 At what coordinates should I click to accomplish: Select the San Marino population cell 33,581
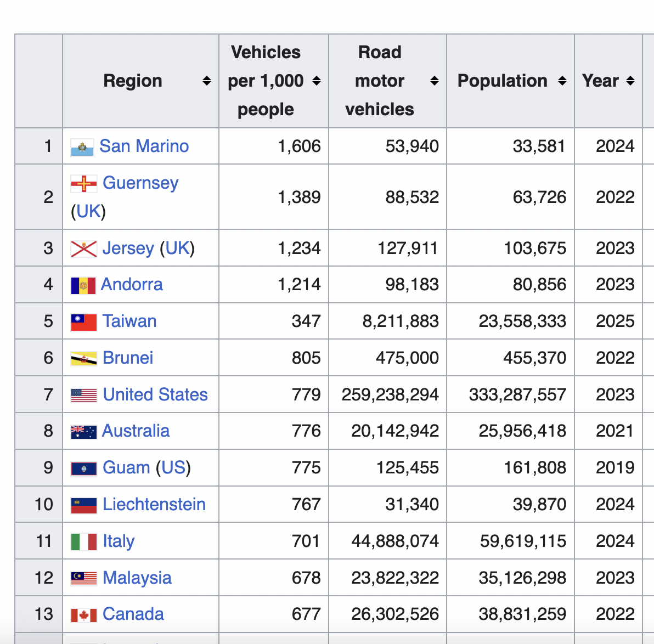tap(539, 146)
